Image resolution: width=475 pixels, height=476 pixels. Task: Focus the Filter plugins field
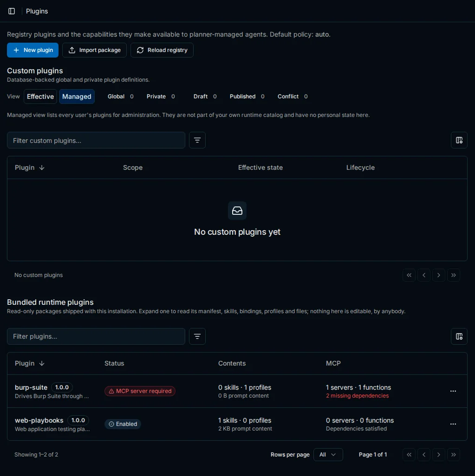(x=96, y=336)
